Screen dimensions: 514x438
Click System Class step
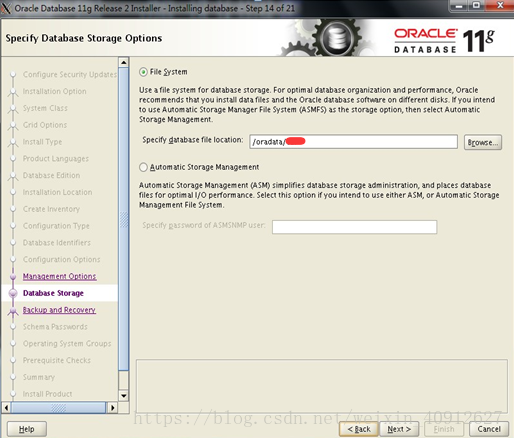coord(45,108)
